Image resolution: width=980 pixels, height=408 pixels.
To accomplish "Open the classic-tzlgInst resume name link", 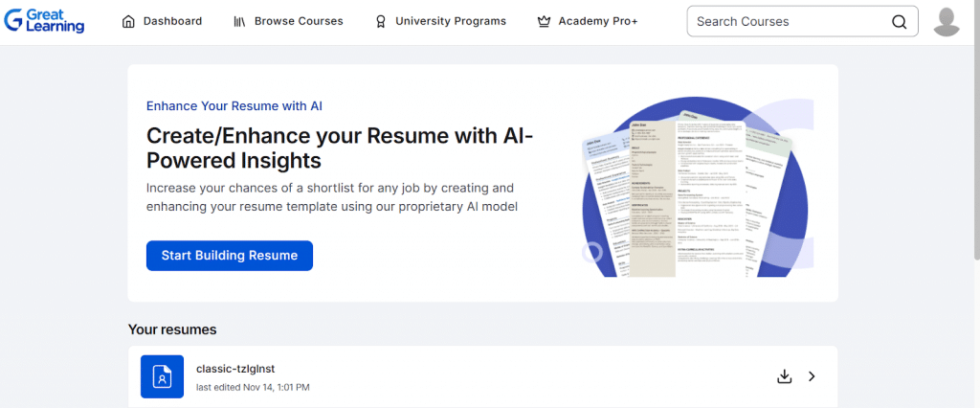I will tap(235, 369).
